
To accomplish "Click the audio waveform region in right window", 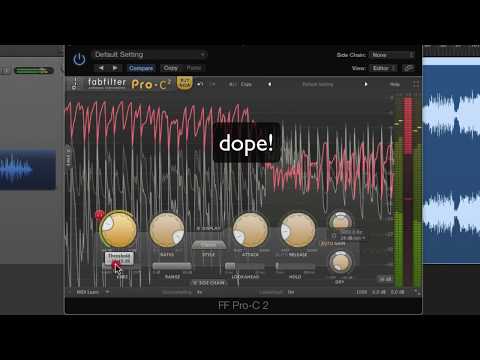I will point(451,163).
